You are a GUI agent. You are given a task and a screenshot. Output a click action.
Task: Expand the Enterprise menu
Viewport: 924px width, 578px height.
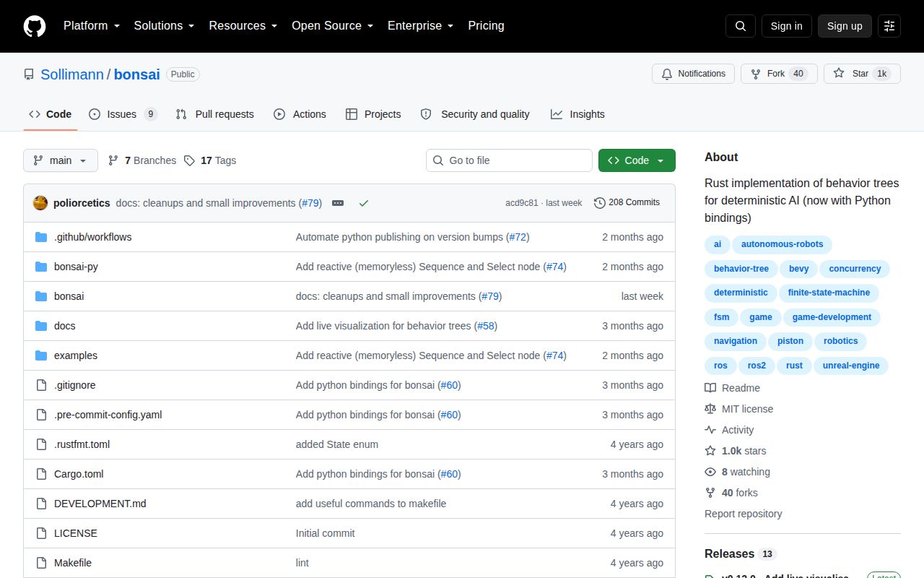click(x=421, y=26)
